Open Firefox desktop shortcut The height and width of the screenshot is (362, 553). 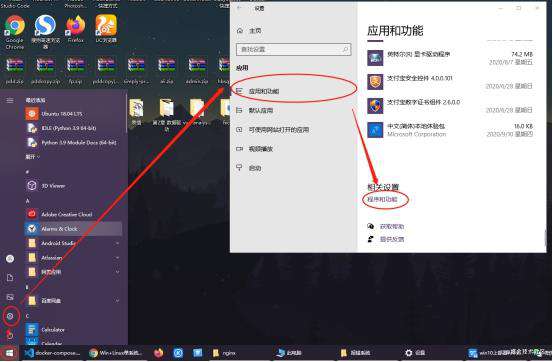coord(76,29)
